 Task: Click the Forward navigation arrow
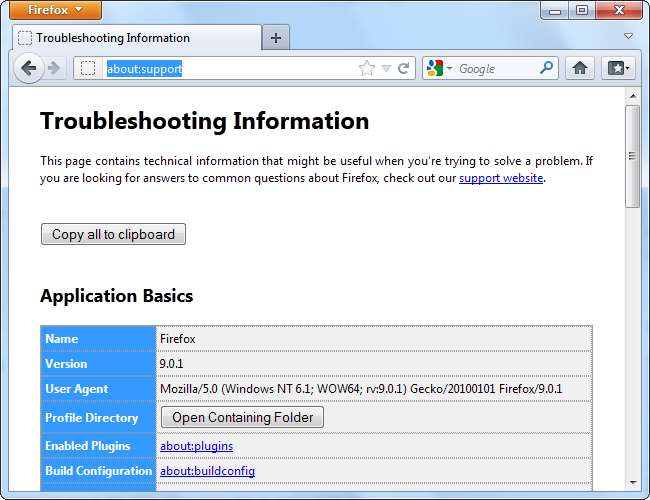54,68
